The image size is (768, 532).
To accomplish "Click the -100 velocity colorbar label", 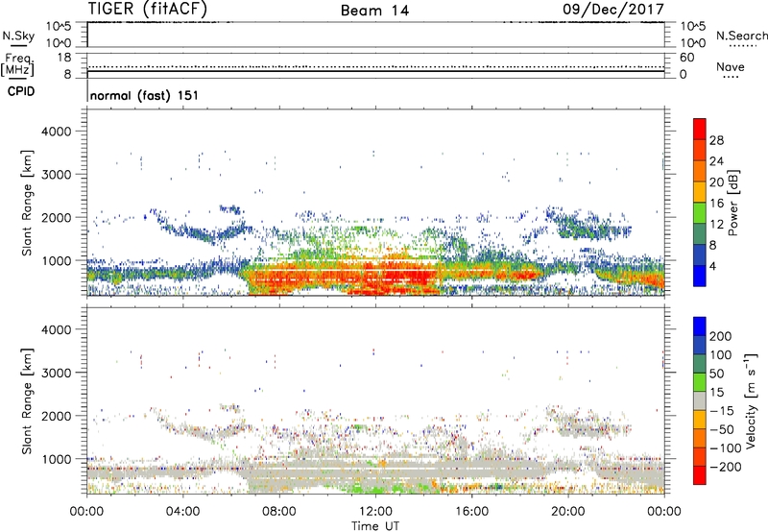I will point(726,448).
